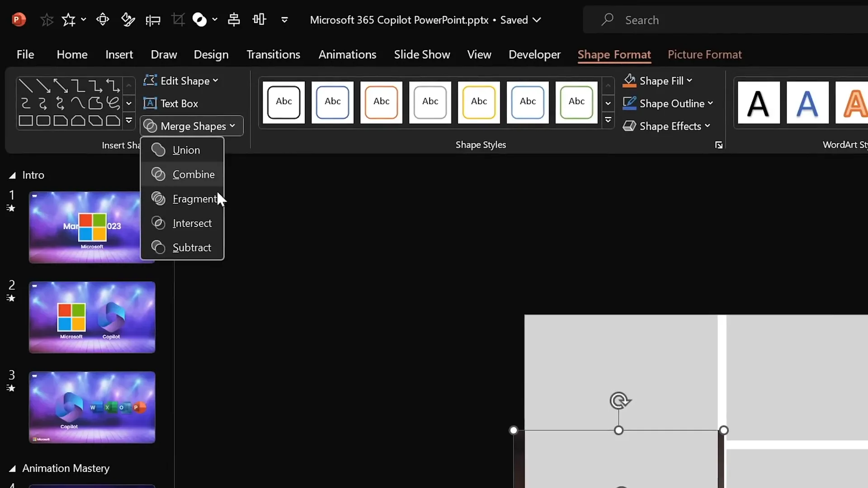The width and height of the screenshot is (868, 488).
Task: Open the Saved AutoSave status dropdown
Action: click(537, 20)
